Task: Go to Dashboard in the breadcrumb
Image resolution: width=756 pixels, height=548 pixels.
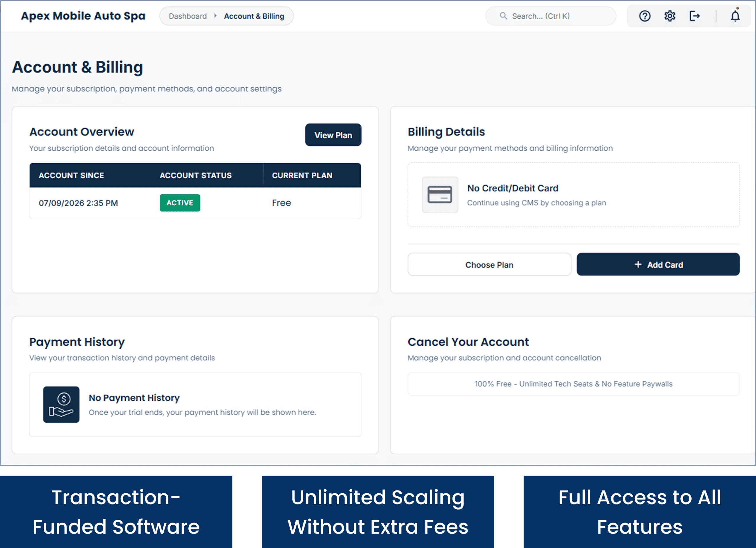Action: tap(188, 16)
